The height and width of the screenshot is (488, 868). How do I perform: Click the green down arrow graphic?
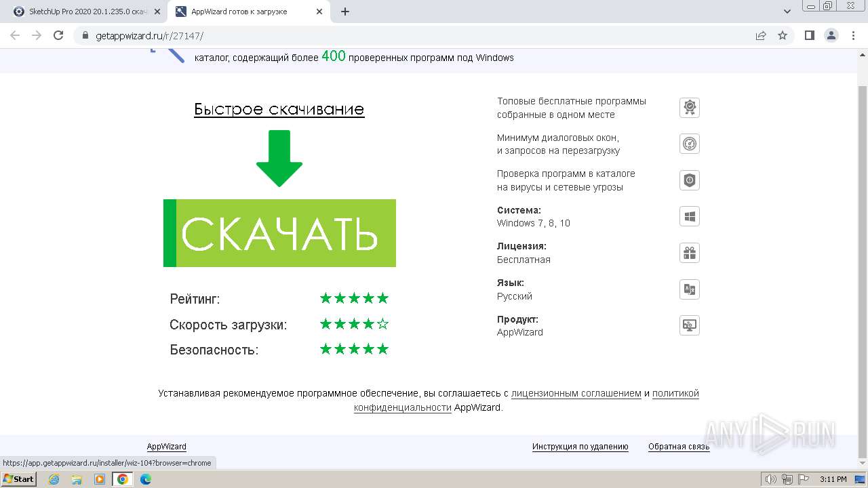pos(279,159)
